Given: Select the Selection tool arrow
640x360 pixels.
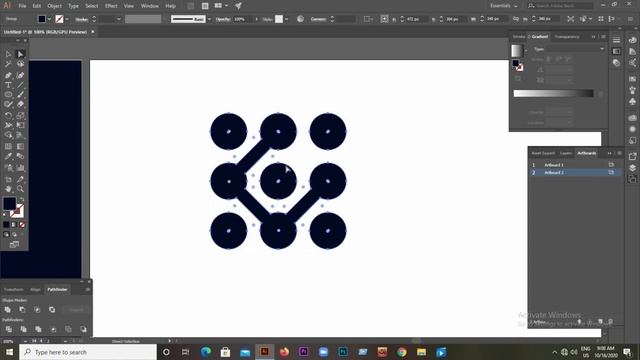Looking at the screenshot, I should 8,54.
